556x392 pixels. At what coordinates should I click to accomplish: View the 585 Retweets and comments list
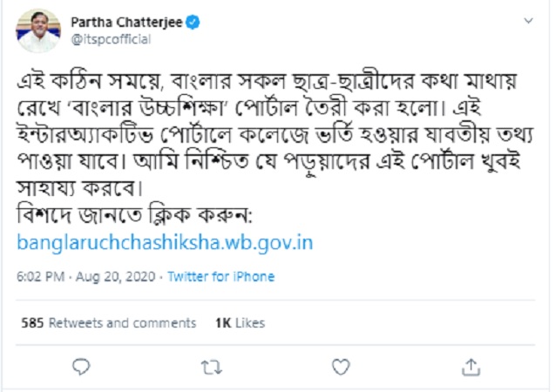tap(109, 322)
